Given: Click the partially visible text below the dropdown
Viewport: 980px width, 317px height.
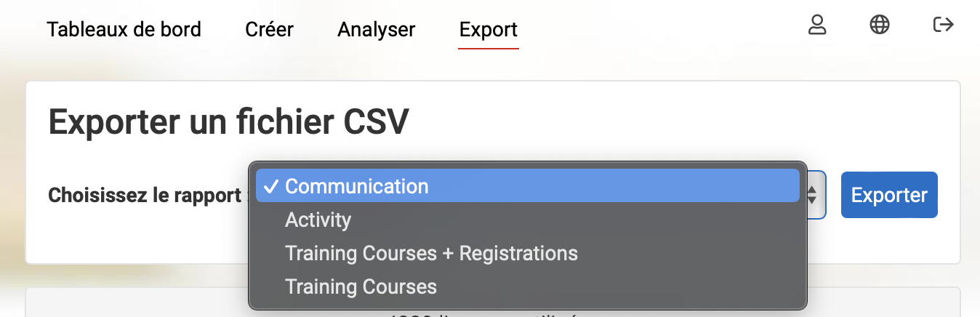Looking at the screenshot, I should tap(486, 314).
